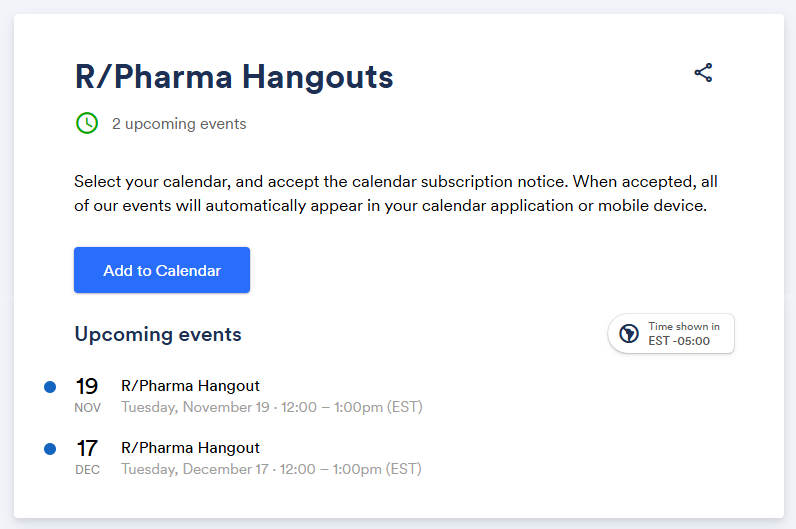The height and width of the screenshot is (529, 796).
Task: Click the timezone compass icon
Action: (629, 334)
